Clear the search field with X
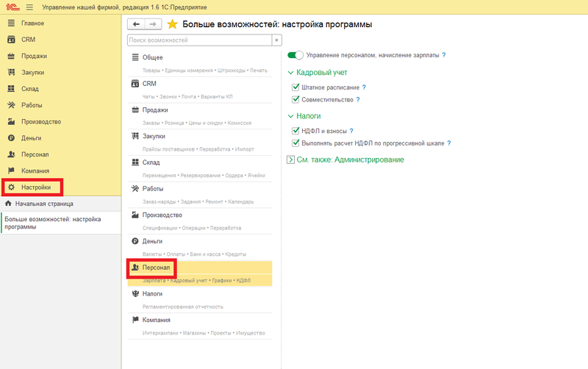Viewport: 588px width, 369px height. point(277,40)
